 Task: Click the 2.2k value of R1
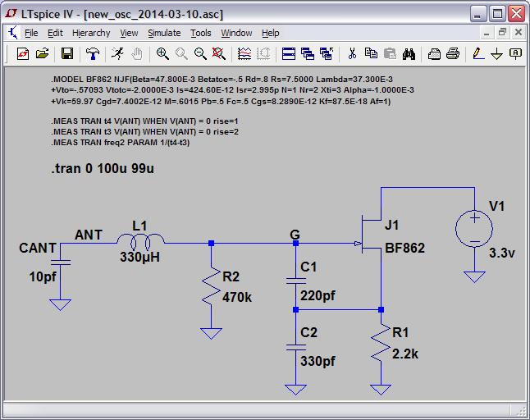405,354
